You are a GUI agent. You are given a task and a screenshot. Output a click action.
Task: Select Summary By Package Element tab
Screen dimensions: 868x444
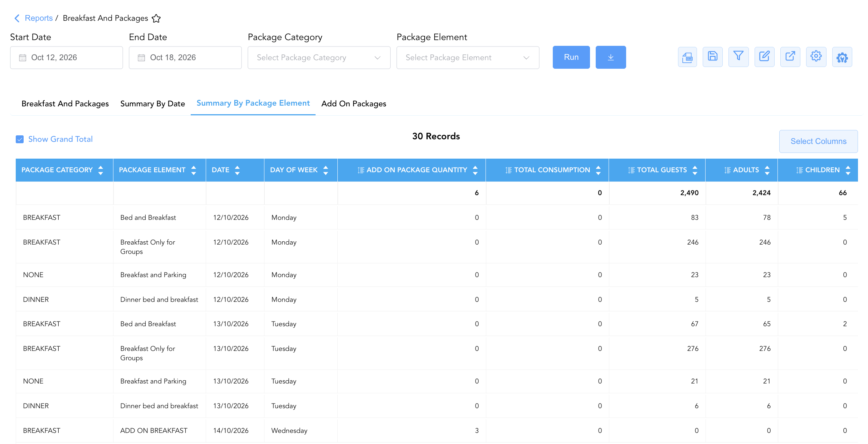tap(253, 103)
